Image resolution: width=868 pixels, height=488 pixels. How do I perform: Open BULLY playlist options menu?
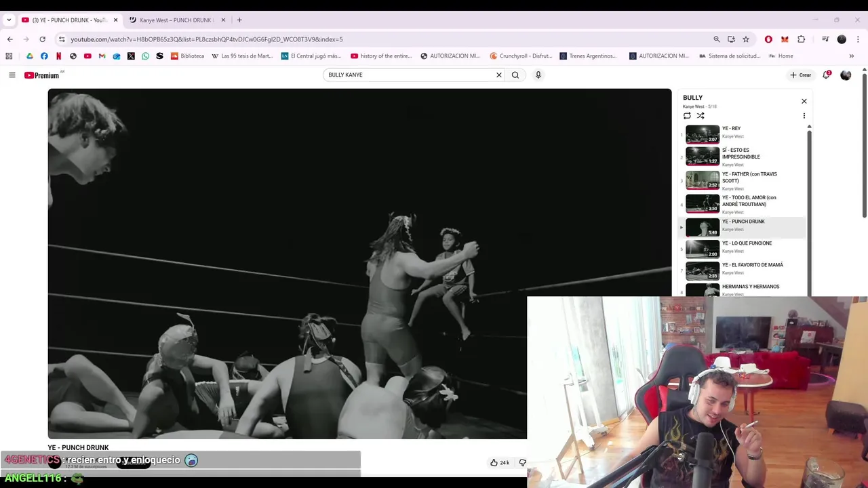[804, 116]
